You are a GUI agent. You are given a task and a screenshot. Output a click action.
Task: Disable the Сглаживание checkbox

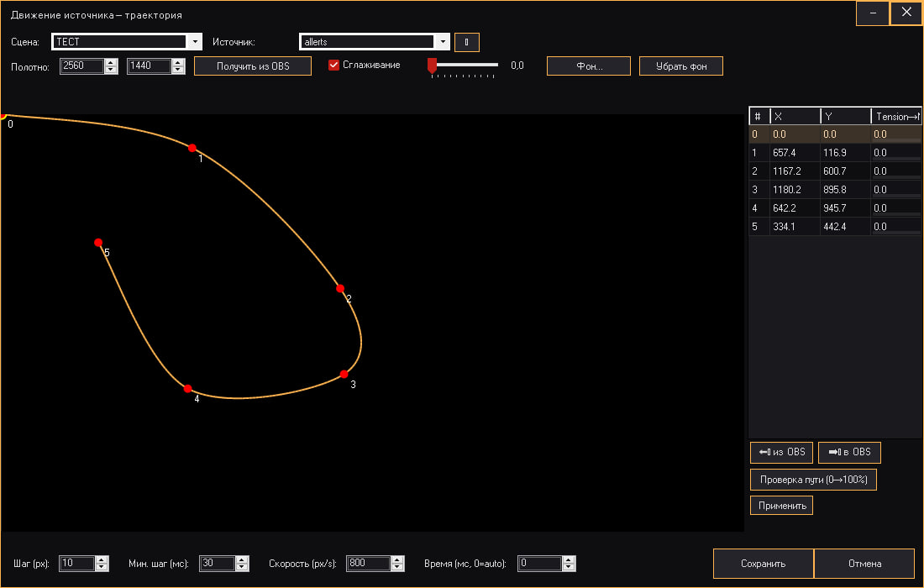(334, 65)
